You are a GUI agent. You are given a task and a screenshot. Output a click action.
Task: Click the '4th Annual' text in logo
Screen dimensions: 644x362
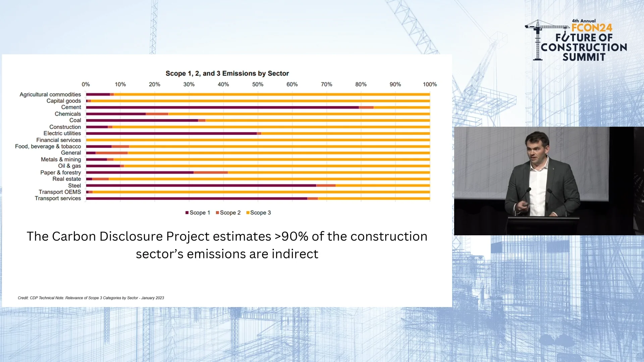[584, 21]
